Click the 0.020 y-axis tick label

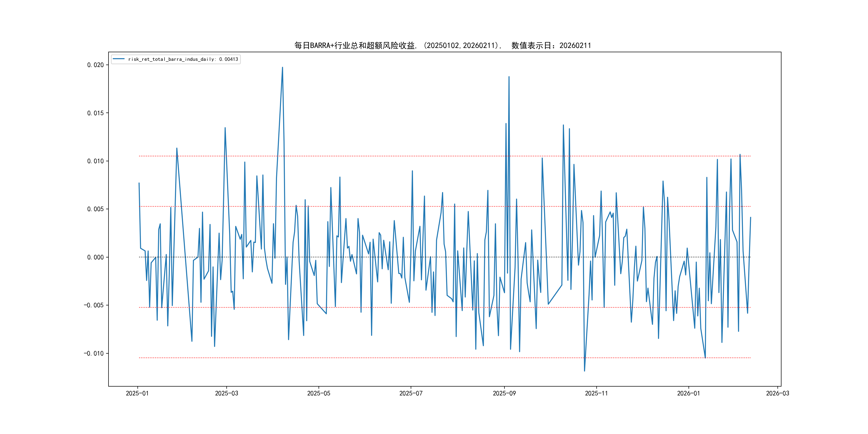tap(95, 65)
